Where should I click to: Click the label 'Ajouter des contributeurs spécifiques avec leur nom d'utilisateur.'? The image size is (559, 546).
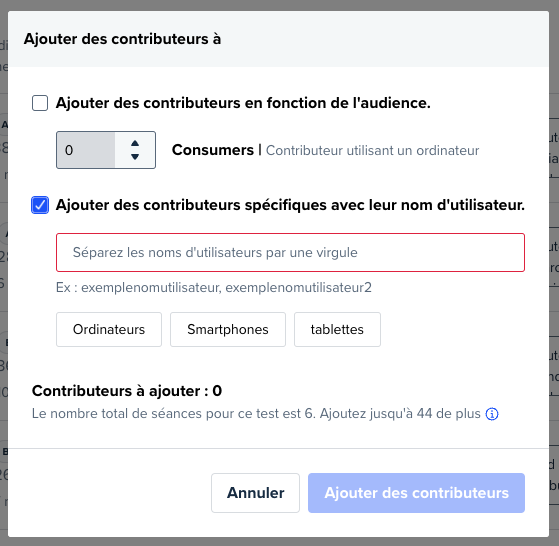(x=290, y=205)
